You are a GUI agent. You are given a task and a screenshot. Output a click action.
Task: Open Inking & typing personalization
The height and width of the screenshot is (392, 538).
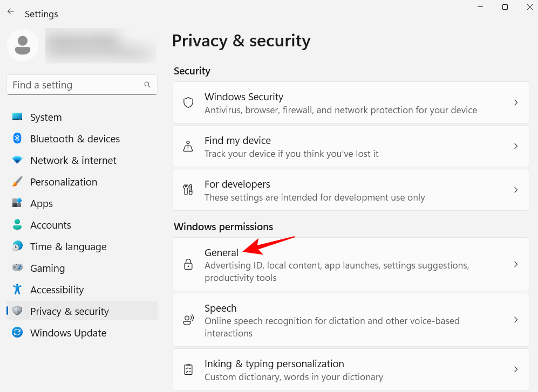(274, 364)
